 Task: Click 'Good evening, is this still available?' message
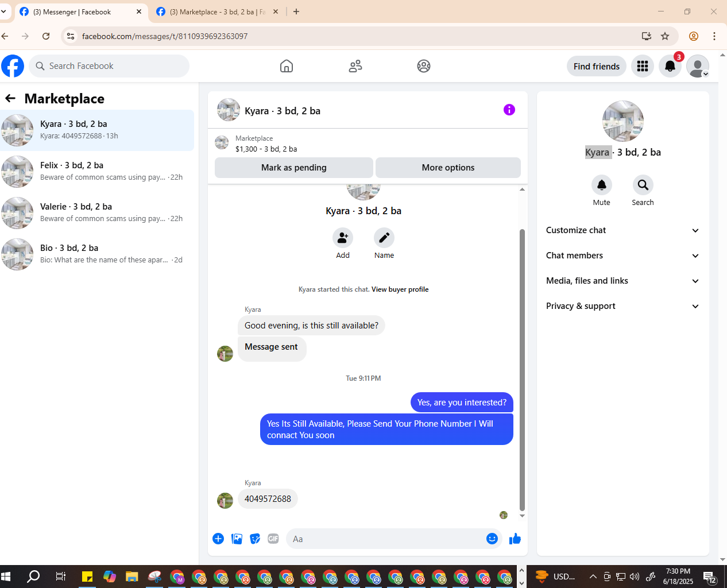(311, 326)
